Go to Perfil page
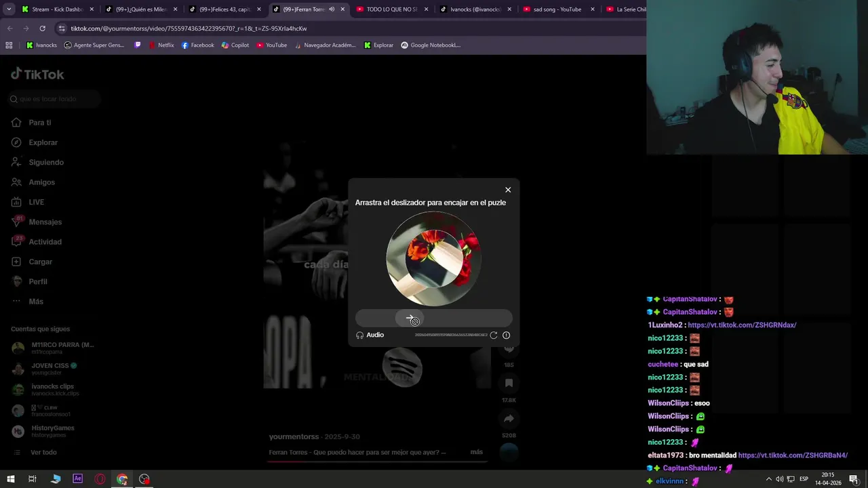 pos(29,281)
